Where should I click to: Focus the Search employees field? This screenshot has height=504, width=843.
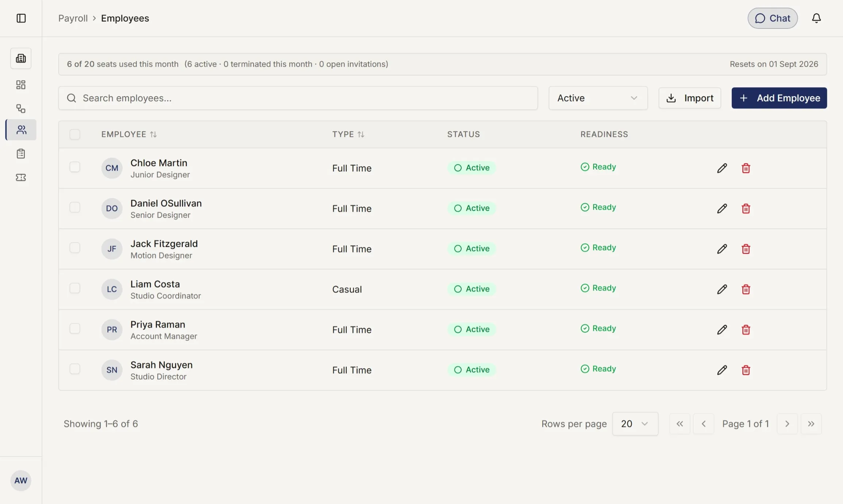pyautogui.click(x=298, y=98)
